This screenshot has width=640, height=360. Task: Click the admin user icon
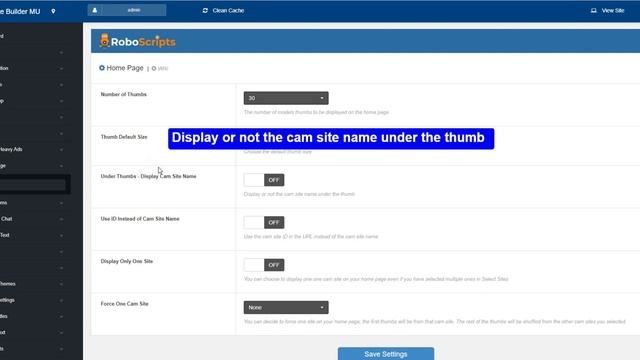point(95,10)
